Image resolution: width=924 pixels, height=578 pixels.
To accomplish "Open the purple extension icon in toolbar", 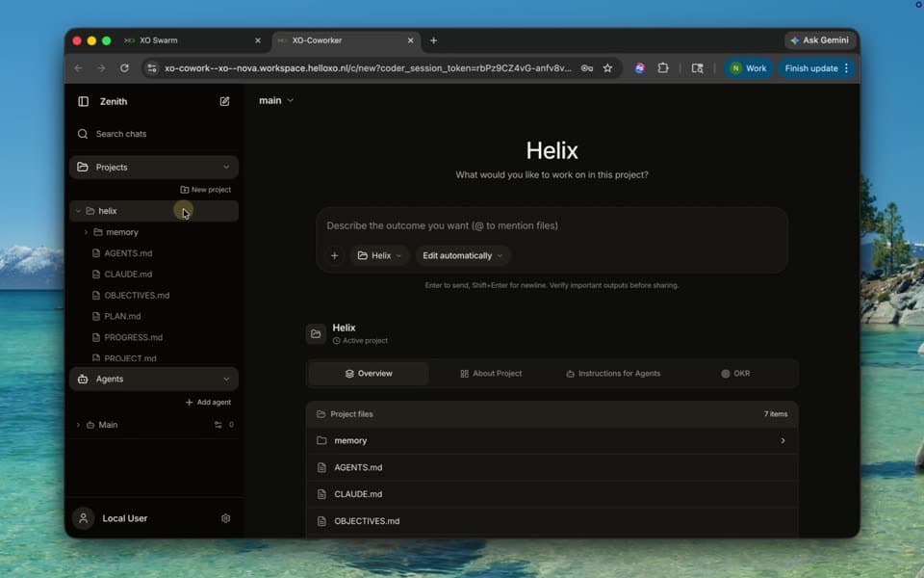I will pos(639,68).
